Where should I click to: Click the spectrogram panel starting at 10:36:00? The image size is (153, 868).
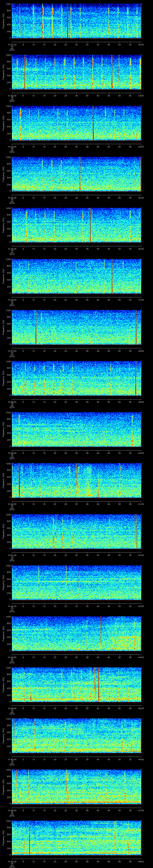(76, 276)
